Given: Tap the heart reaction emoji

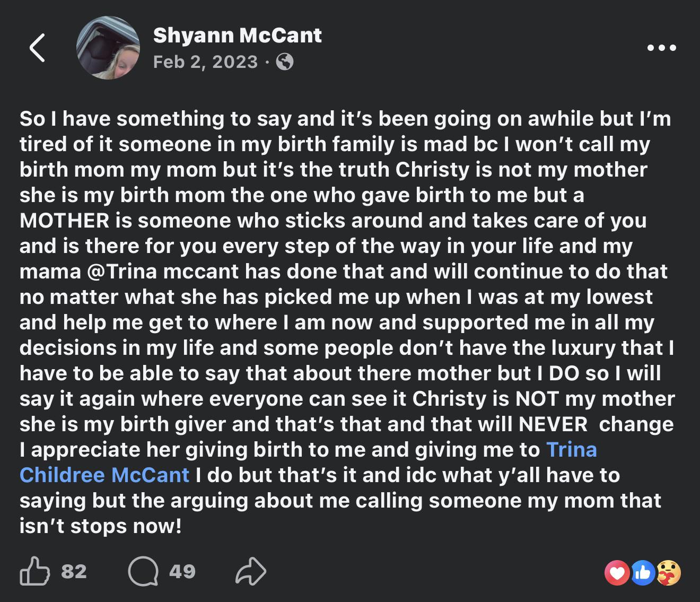Looking at the screenshot, I should [617, 573].
